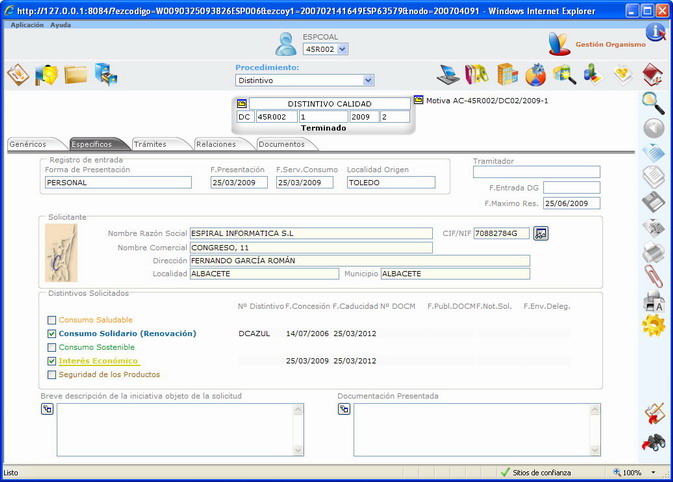673x482 pixels.
Task: Open the Ayuda menu
Action: click(60, 24)
